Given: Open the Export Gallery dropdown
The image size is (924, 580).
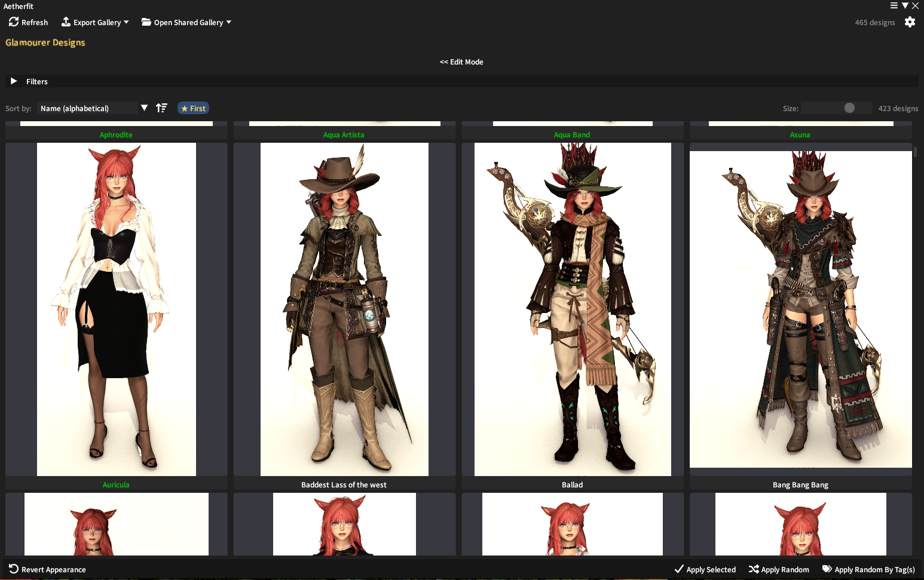Looking at the screenshot, I should 96,22.
